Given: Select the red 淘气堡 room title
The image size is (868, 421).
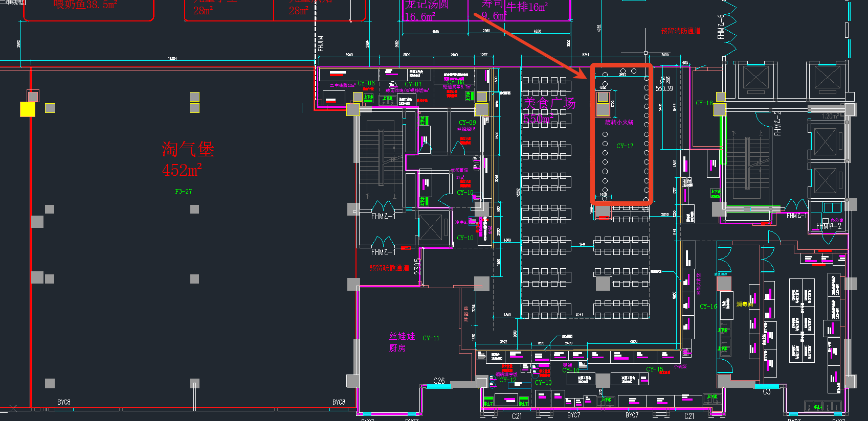Looking at the screenshot, I should [188, 149].
